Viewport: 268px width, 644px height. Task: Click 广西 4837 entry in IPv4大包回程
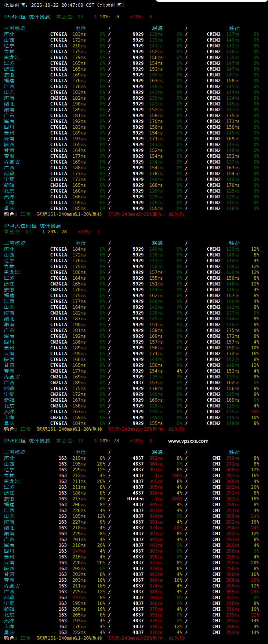click(x=138, y=383)
